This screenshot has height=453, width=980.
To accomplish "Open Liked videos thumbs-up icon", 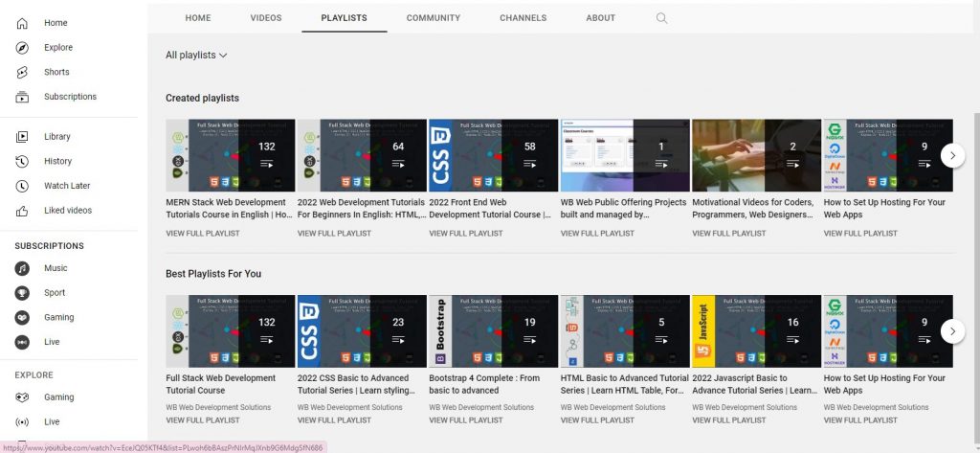I will (22, 211).
